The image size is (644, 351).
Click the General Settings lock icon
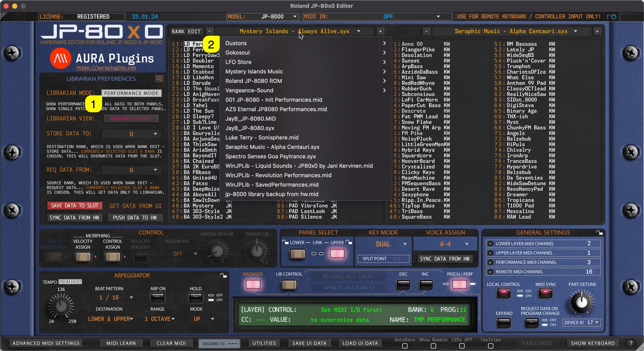[599, 233]
